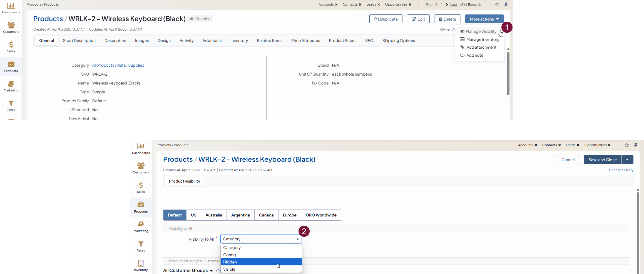Select the Australia website tab
This screenshot has width=644, height=274.
point(213,215)
